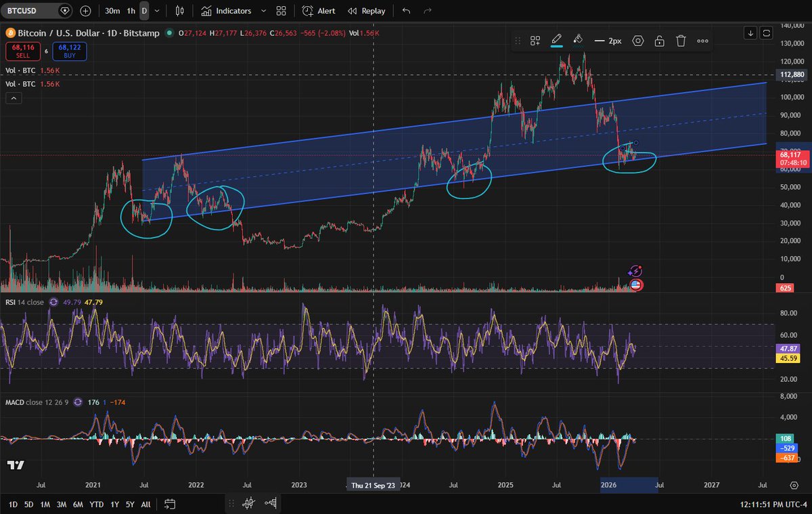
Task: Toggle lock on the selected drawing
Action: point(659,41)
